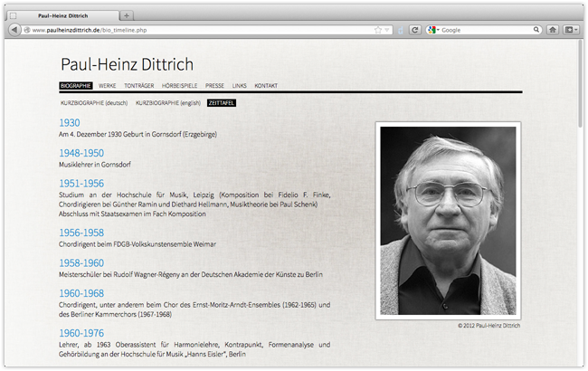Screen dimensions: 588x371
Task: Open a new tab with the plus button
Action: pyautogui.click(x=127, y=15)
